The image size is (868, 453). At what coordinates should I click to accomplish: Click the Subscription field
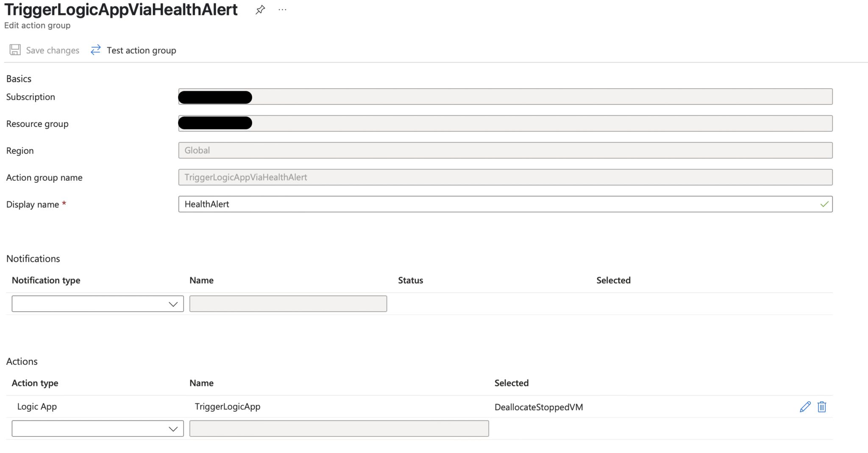pos(505,97)
